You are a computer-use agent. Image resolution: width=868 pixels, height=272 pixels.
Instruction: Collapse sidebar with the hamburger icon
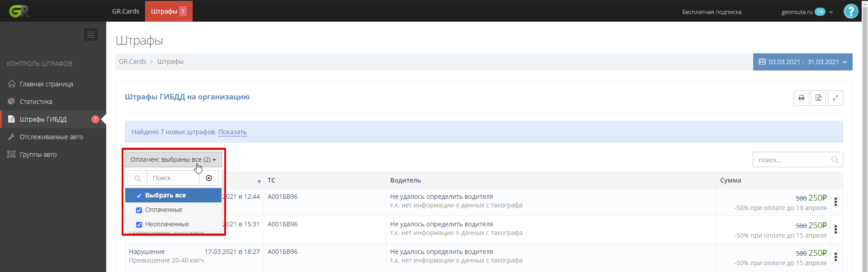pyautogui.click(x=91, y=35)
